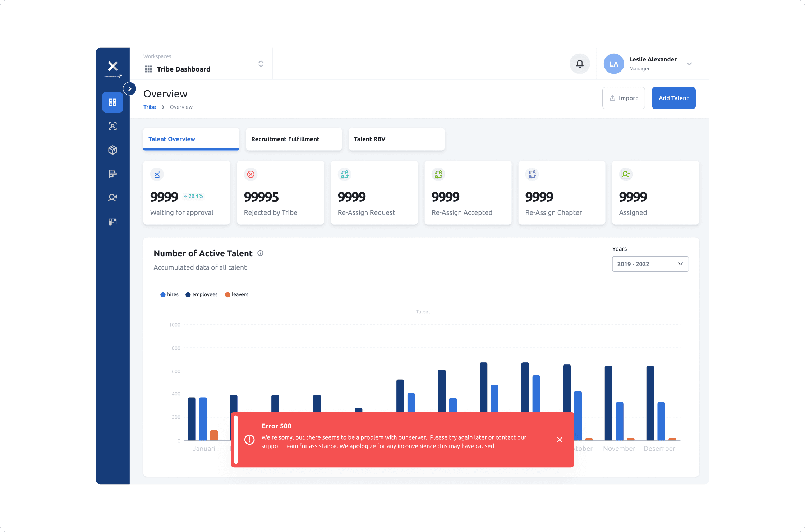Expand the sidebar with arrow button
The image size is (805, 532).
(x=129, y=89)
